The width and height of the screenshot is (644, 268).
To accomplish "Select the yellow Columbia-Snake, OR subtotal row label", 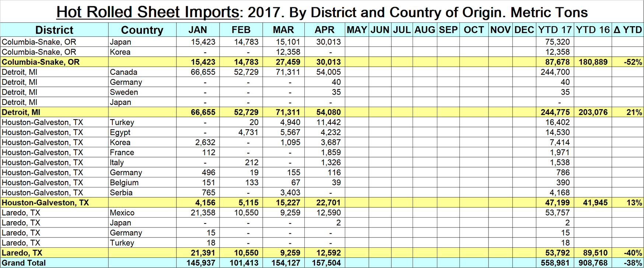I will [41, 62].
